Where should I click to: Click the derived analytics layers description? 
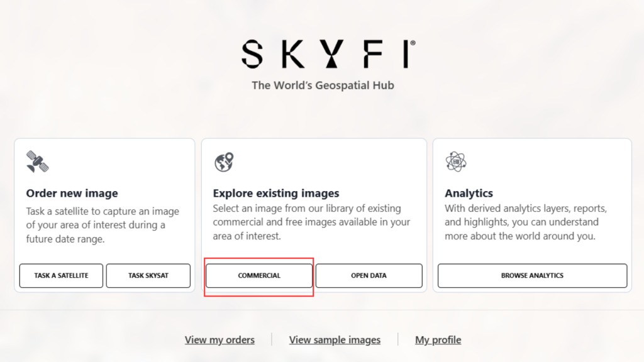526,222
